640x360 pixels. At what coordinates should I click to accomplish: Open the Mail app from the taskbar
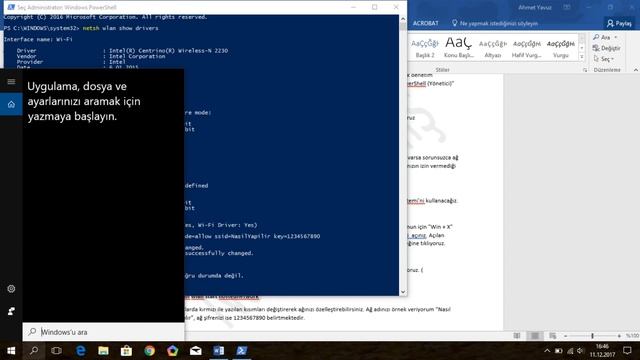(x=196, y=351)
